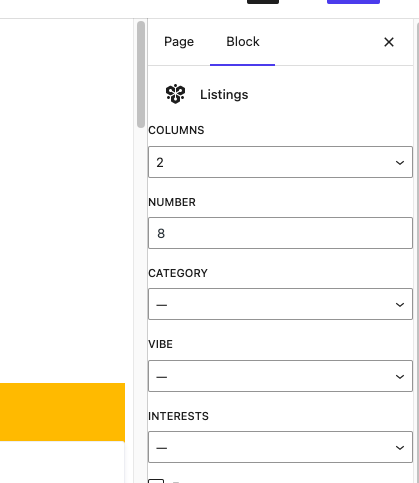Focus the Number input field showing 8
This screenshot has height=483, width=419.
pyautogui.click(x=280, y=233)
